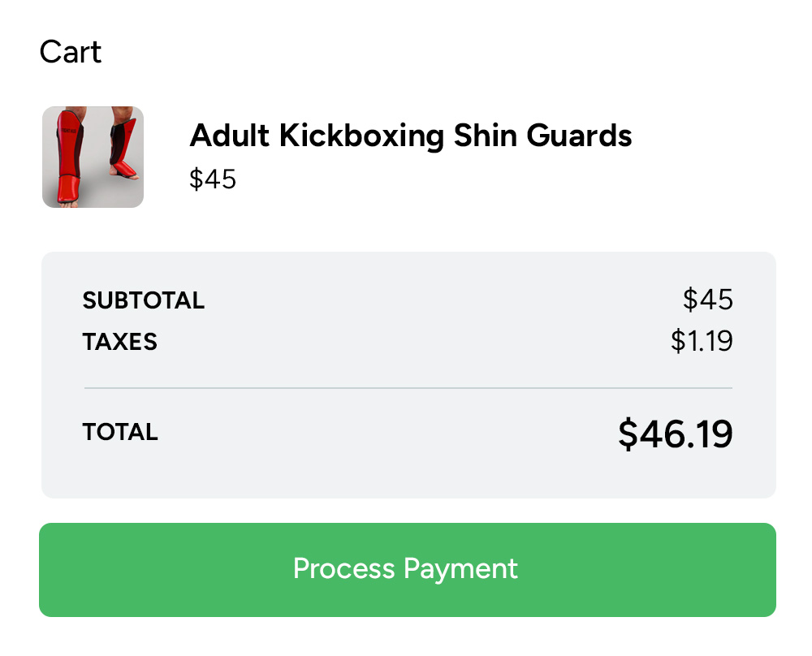812x656 pixels.
Task: Click the word Adult in product title
Action: pos(230,136)
